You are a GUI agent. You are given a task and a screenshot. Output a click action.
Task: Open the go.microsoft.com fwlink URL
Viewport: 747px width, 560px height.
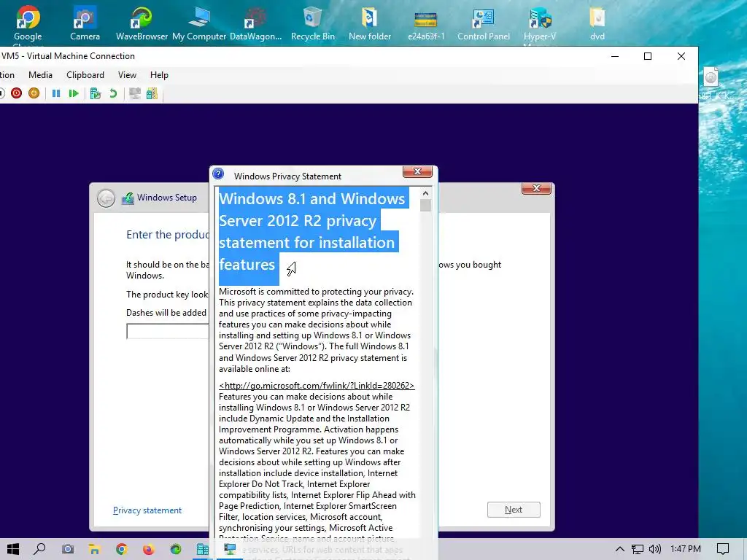(317, 386)
